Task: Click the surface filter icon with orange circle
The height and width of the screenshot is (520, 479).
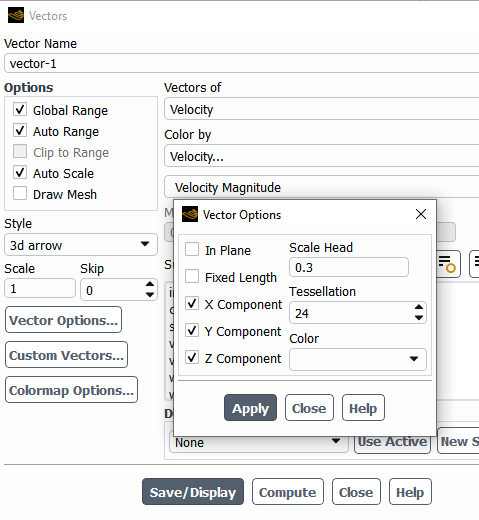Action: pyautogui.click(x=447, y=264)
